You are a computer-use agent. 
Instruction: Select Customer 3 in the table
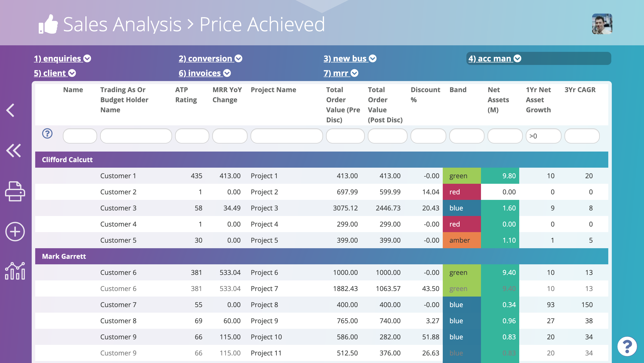(118, 208)
